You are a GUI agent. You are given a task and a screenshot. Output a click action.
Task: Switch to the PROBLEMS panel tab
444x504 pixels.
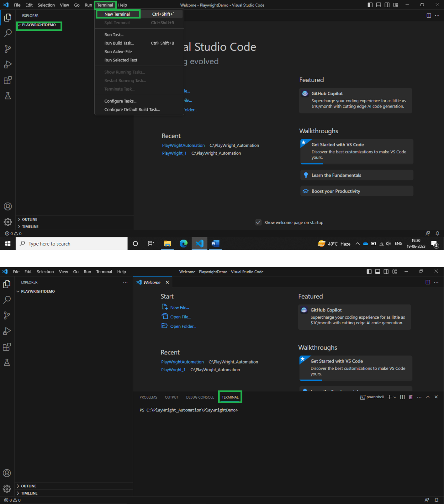(148, 398)
